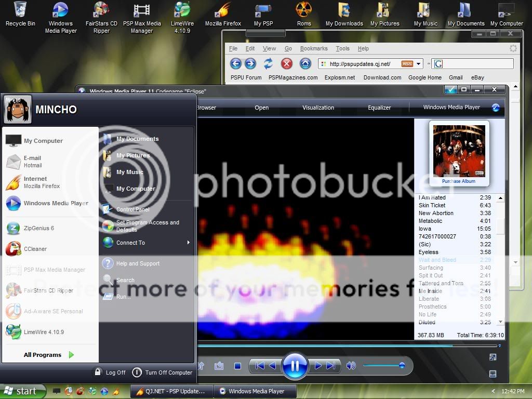The width and height of the screenshot is (532, 399).
Task: Pause playback in Windows Media Player
Action: (x=295, y=366)
